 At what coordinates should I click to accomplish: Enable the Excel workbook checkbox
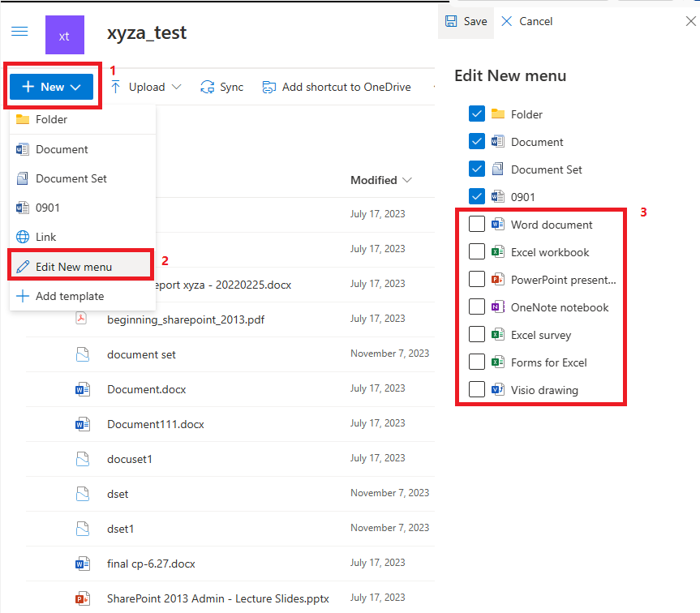[477, 252]
